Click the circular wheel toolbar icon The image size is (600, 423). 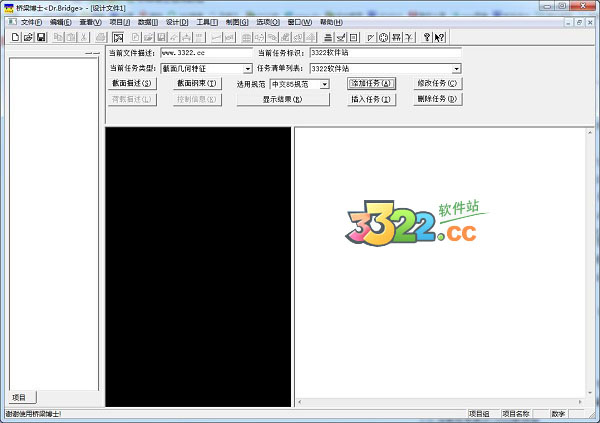click(x=383, y=37)
